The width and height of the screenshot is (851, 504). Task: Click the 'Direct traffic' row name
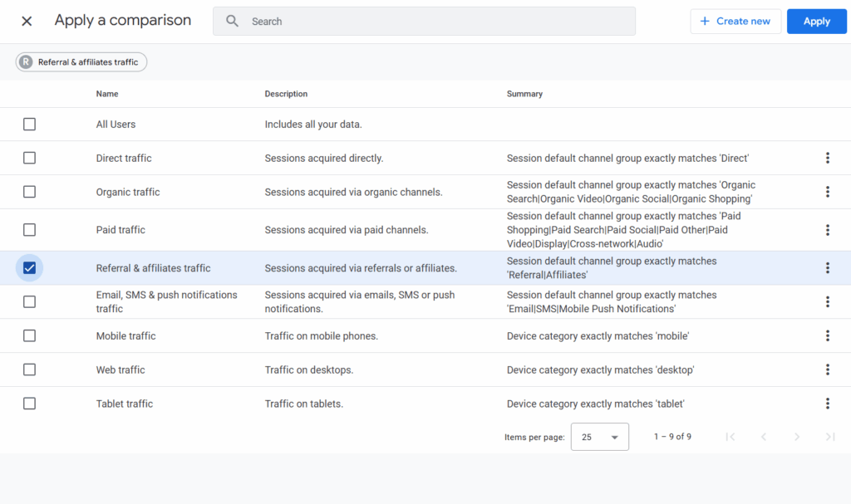point(124,158)
